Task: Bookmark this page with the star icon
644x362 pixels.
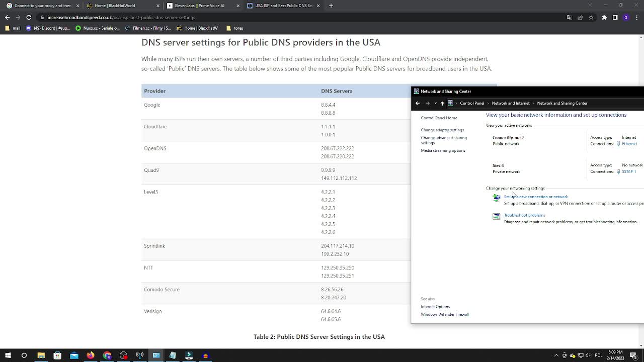Action: tap(591, 17)
